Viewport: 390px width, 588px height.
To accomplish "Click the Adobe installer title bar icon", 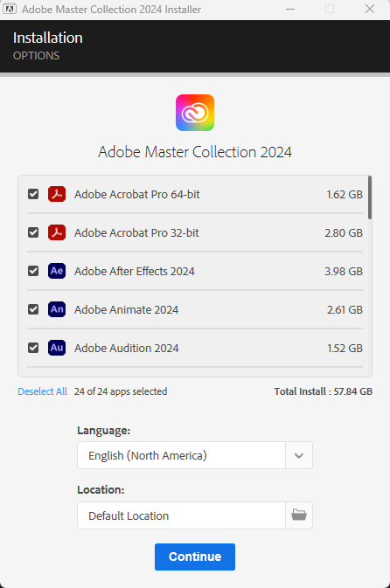I will [10, 9].
